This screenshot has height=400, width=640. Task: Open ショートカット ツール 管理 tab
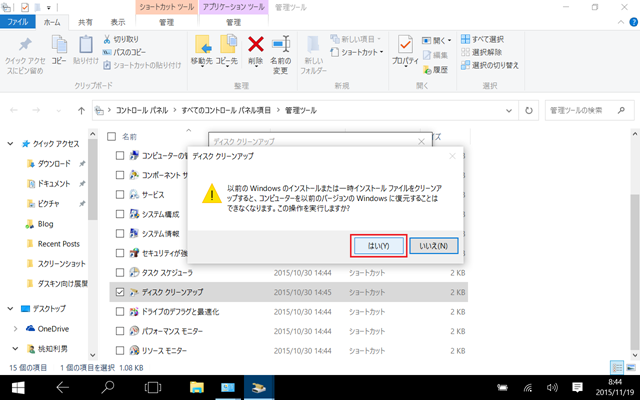167,22
